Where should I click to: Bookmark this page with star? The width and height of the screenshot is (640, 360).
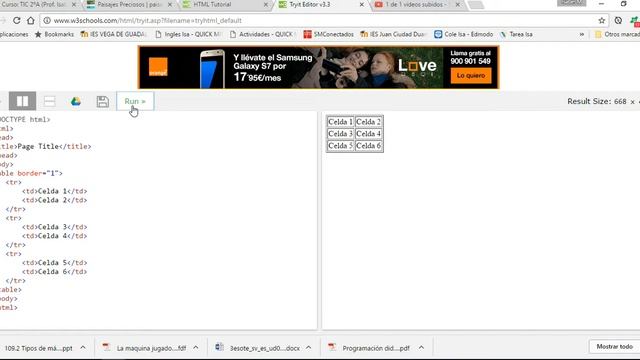tap(602, 20)
